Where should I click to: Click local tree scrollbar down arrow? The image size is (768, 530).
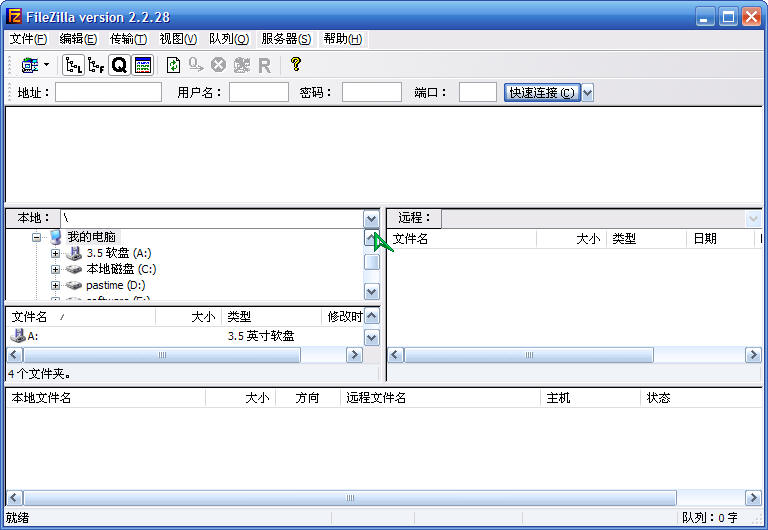click(x=372, y=291)
